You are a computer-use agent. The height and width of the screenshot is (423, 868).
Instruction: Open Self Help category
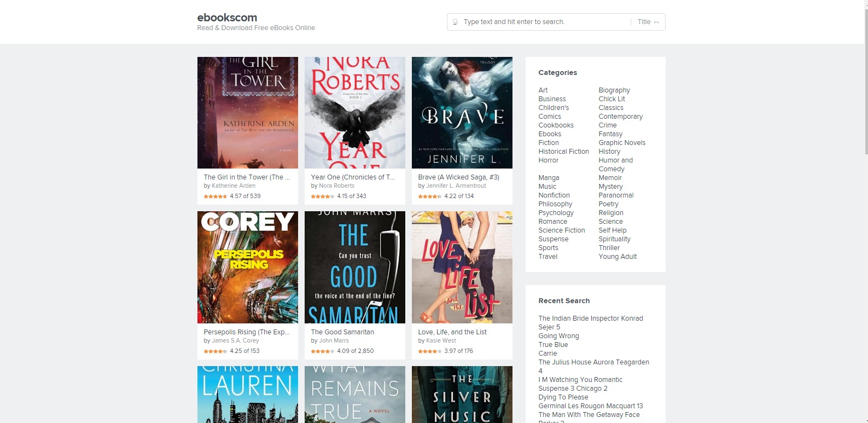[613, 230]
